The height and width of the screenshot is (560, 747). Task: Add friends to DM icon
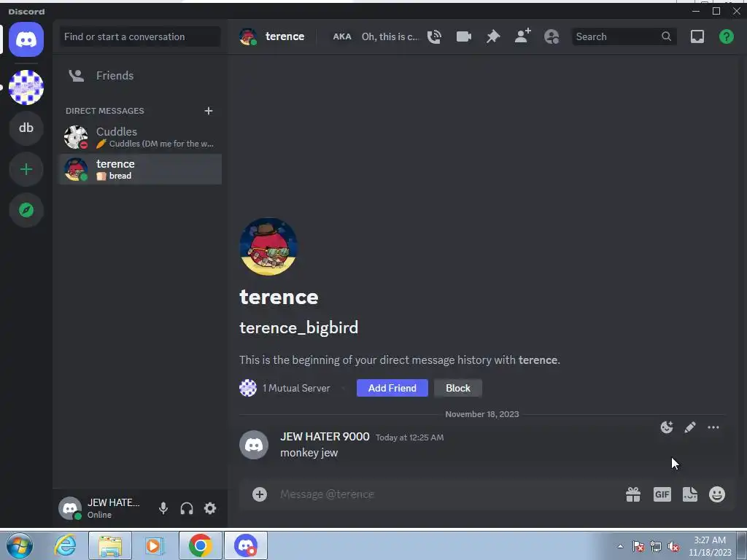[522, 36]
